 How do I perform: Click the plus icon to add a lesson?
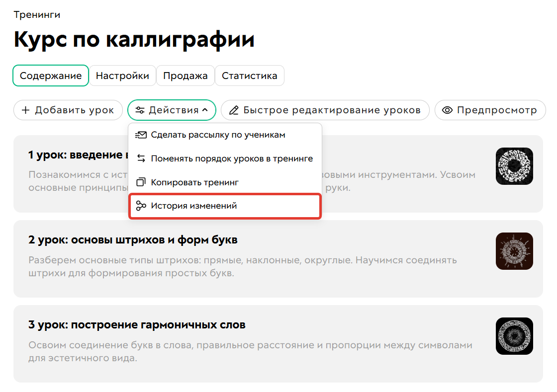(25, 110)
